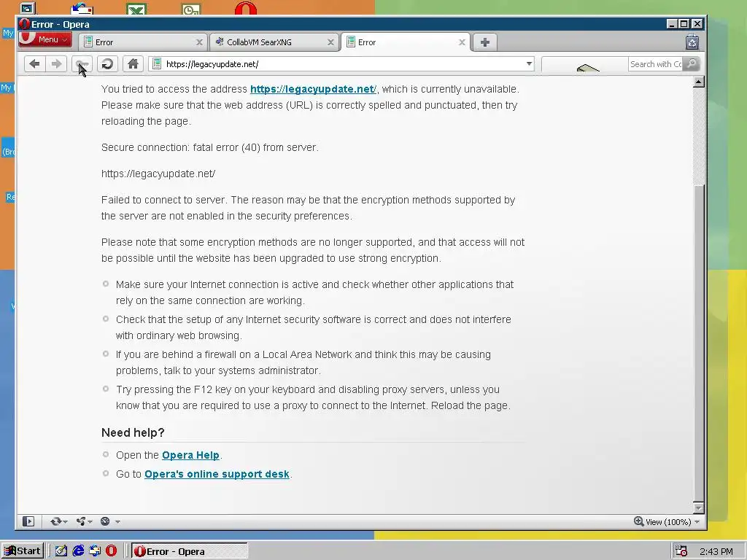Select the desktop clock scheduler icon
The width and height of the screenshot is (747, 560).
tap(191, 9)
